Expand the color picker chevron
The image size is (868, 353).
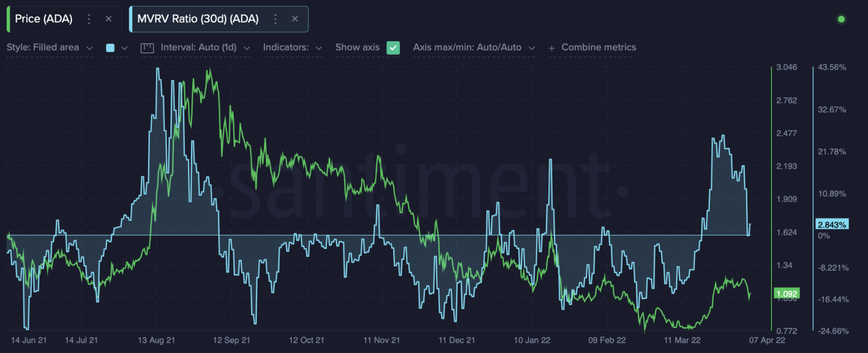[124, 48]
